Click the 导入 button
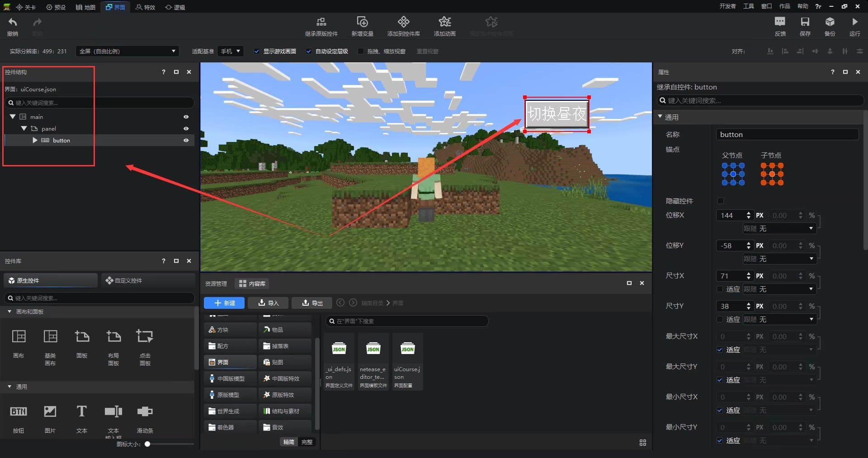 point(268,303)
